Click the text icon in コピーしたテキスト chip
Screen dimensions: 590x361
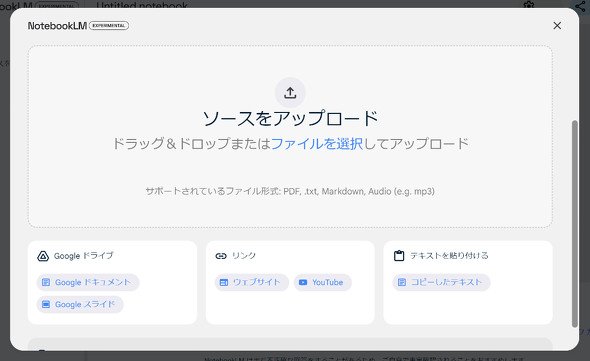(x=402, y=282)
